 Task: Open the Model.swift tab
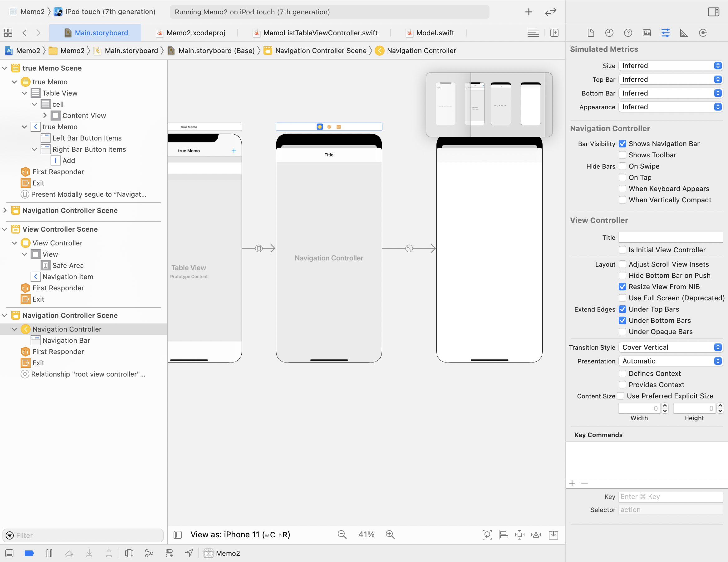tap(435, 33)
